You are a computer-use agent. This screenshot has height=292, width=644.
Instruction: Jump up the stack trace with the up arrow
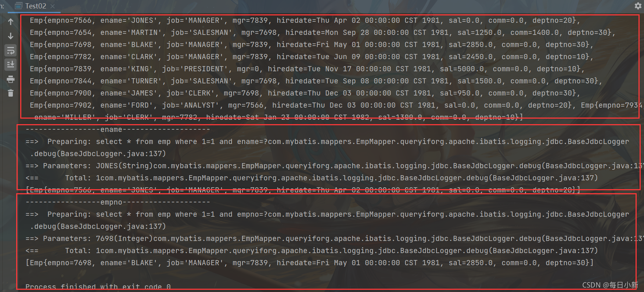point(11,22)
